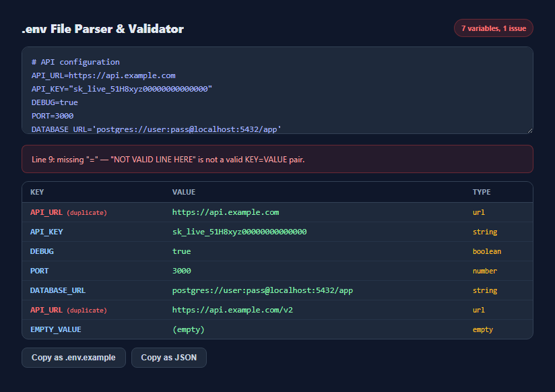Viewport: 555px width, 392px height.
Task: Click url type in the /v2 row
Action: pyautogui.click(x=478, y=310)
